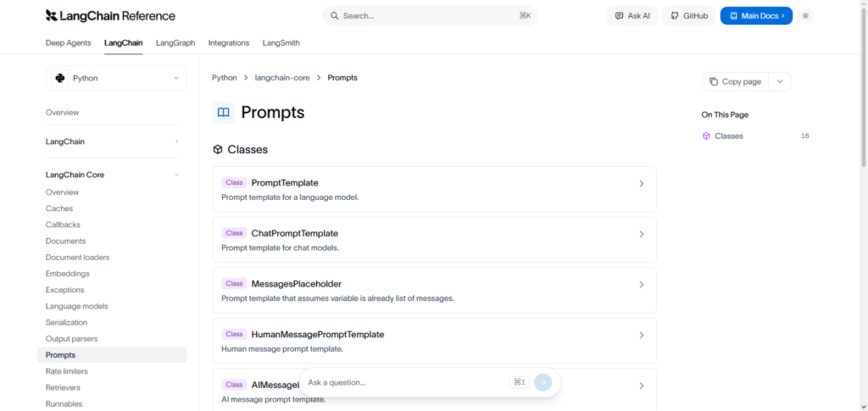Open Embeddings in the sidebar

point(68,273)
